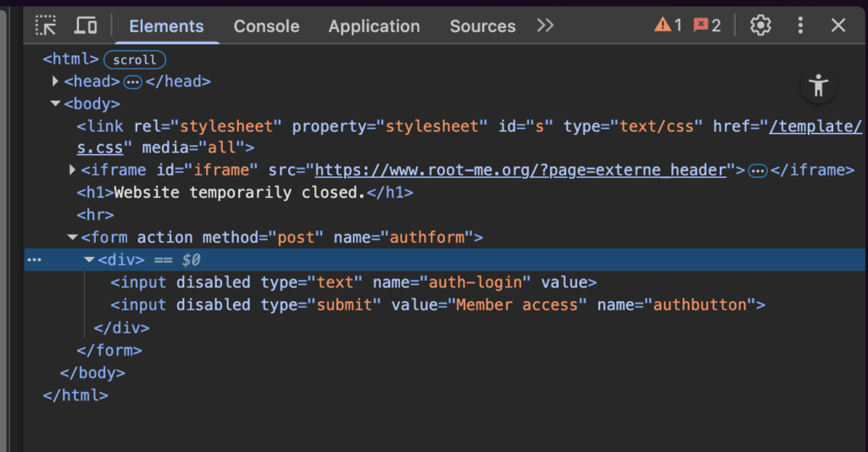The width and height of the screenshot is (868, 452).
Task: Open the Application tab
Action: (374, 26)
